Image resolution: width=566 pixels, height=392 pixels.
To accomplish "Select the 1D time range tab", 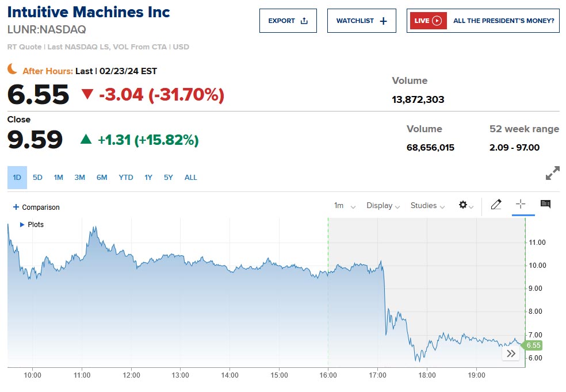I will coord(17,178).
